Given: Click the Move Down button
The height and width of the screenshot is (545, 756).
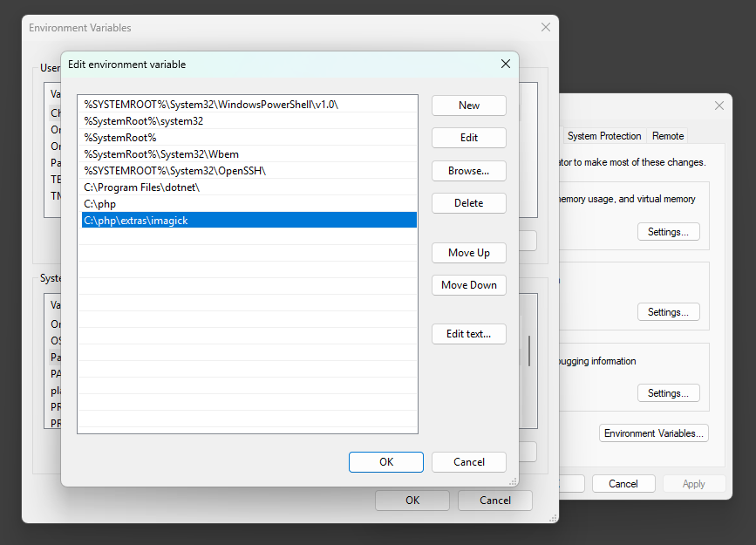Looking at the screenshot, I should click(x=468, y=285).
